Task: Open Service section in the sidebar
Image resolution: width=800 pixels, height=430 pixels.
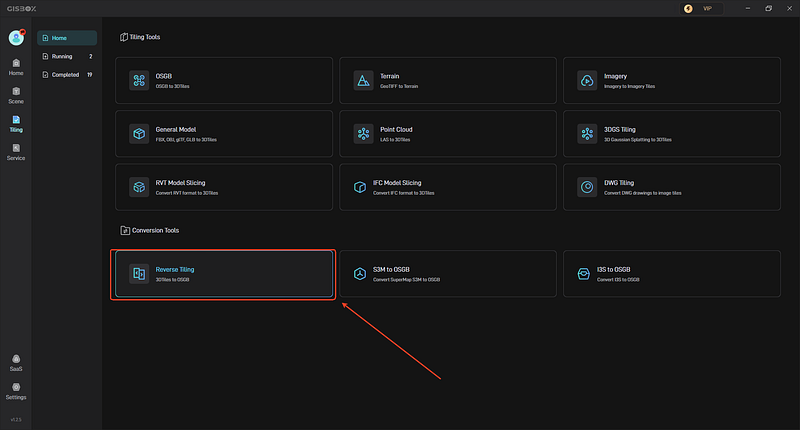Action: point(16,152)
